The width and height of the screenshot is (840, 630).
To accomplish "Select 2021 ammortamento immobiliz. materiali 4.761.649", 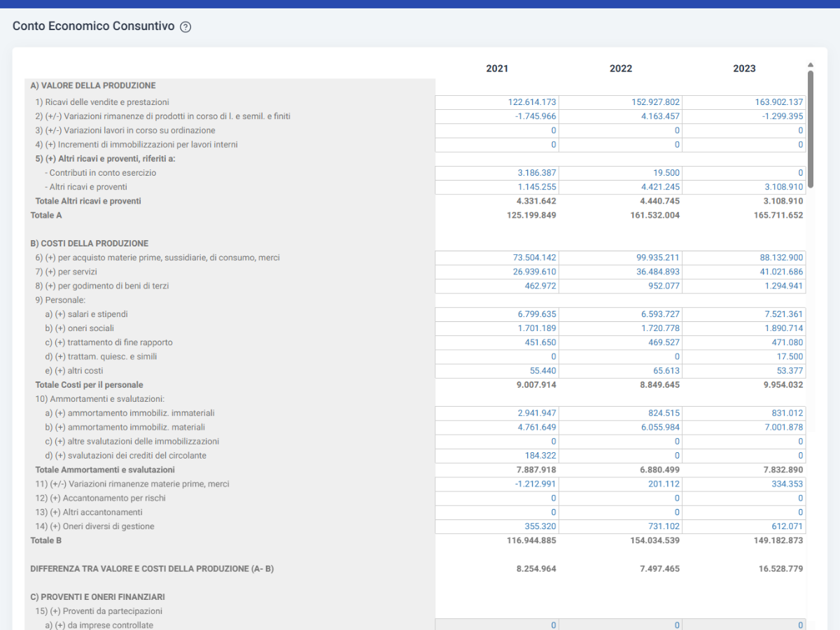I will pyautogui.click(x=497, y=428).
